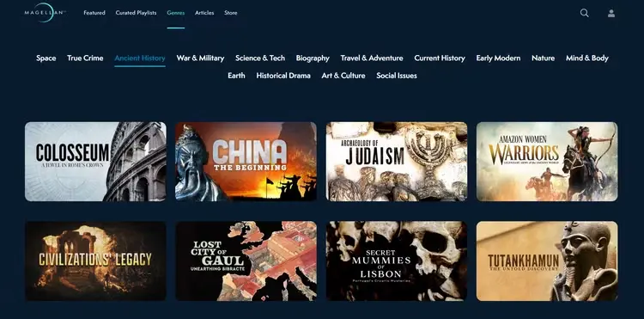Go to the Store page
644x319 pixels.
(230, 13)
